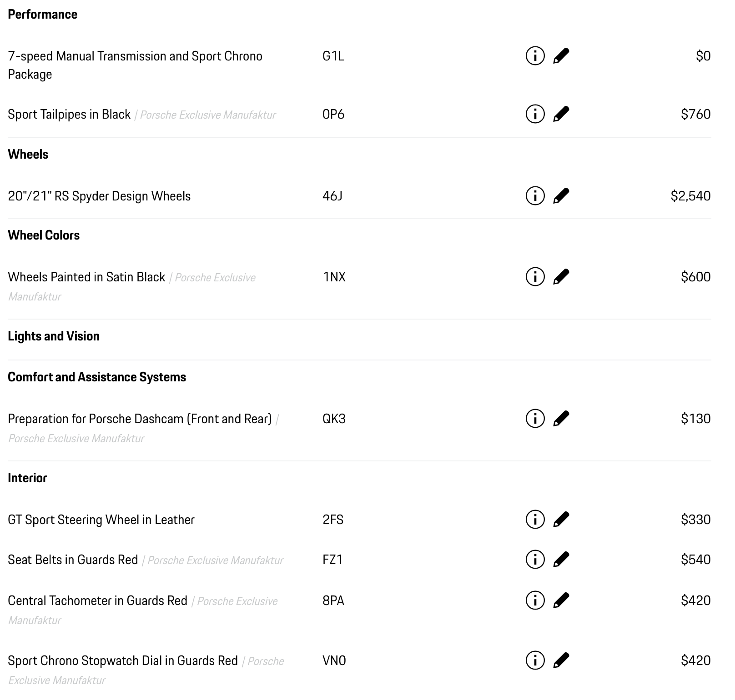735x700 pixels.
Task: Edit Central Tachometer in Guards Red
Action: [561, 600]
